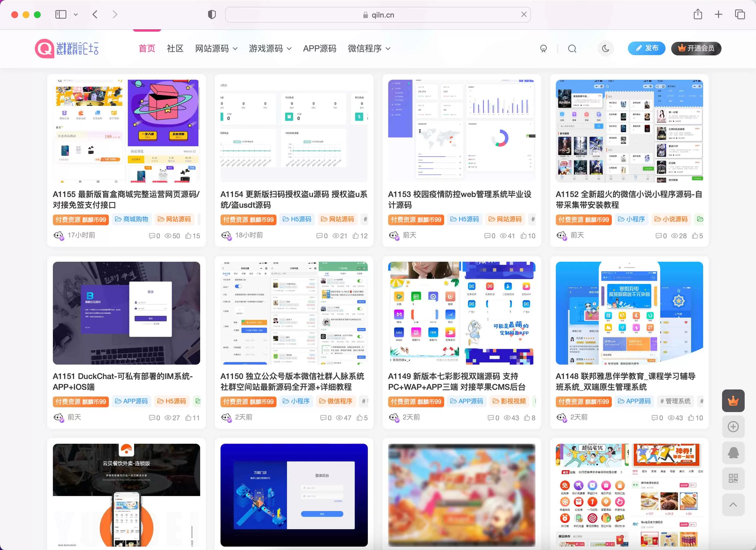This screenshot has height=550, width=756.
Task: Click the back-to-top arrow button
Action: click(x=733, y=505)
